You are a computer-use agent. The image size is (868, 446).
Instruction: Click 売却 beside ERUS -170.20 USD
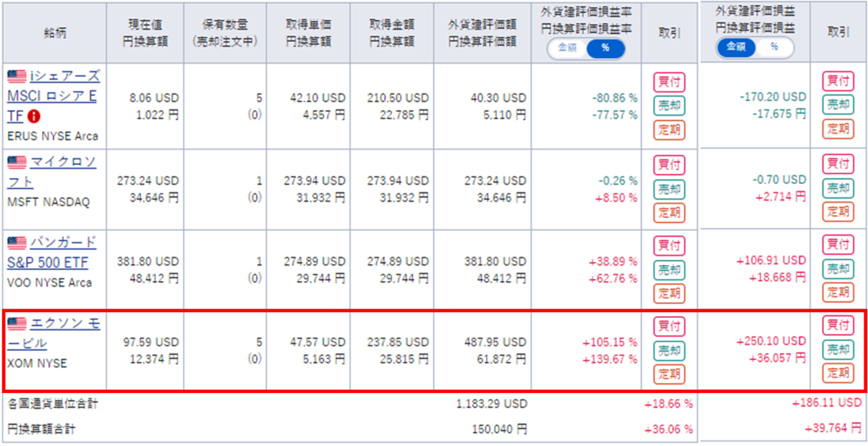pyautogui.click(x=838, y=106)
